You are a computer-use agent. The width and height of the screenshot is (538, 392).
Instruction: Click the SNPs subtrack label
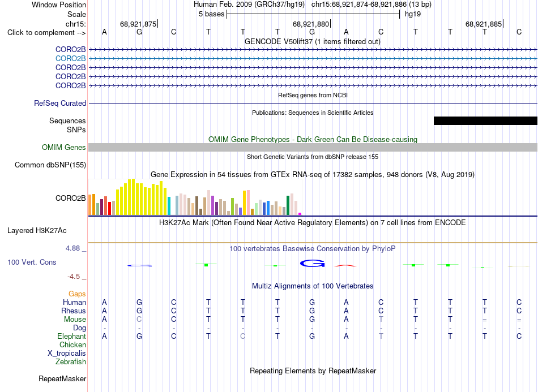click(x=76, y=130)
